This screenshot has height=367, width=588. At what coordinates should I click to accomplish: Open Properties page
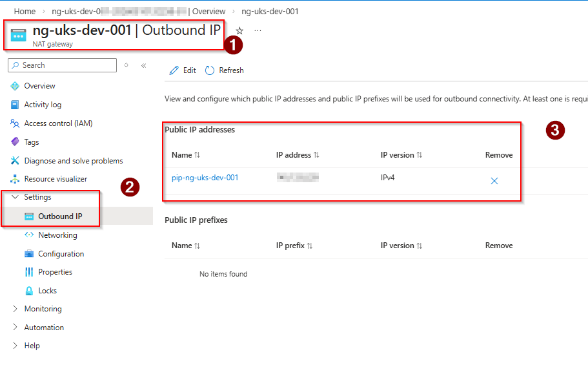click(x=55, y=272)
